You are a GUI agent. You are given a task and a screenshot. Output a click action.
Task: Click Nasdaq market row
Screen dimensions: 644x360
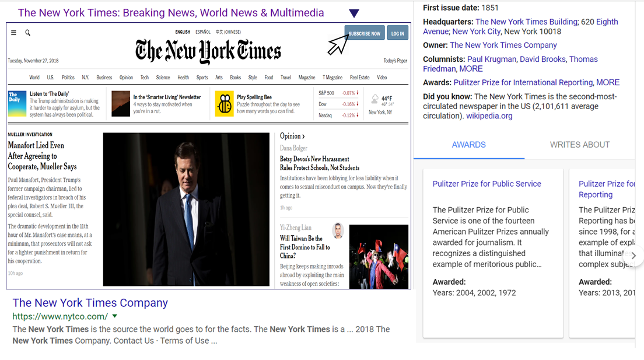click(338, 116)
